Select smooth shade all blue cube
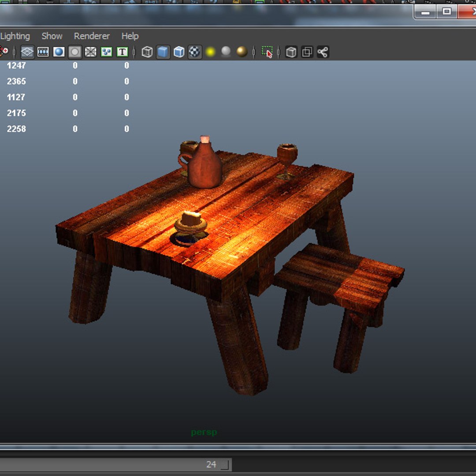Screen dimensions: 476x476 (x=163, y=52)
